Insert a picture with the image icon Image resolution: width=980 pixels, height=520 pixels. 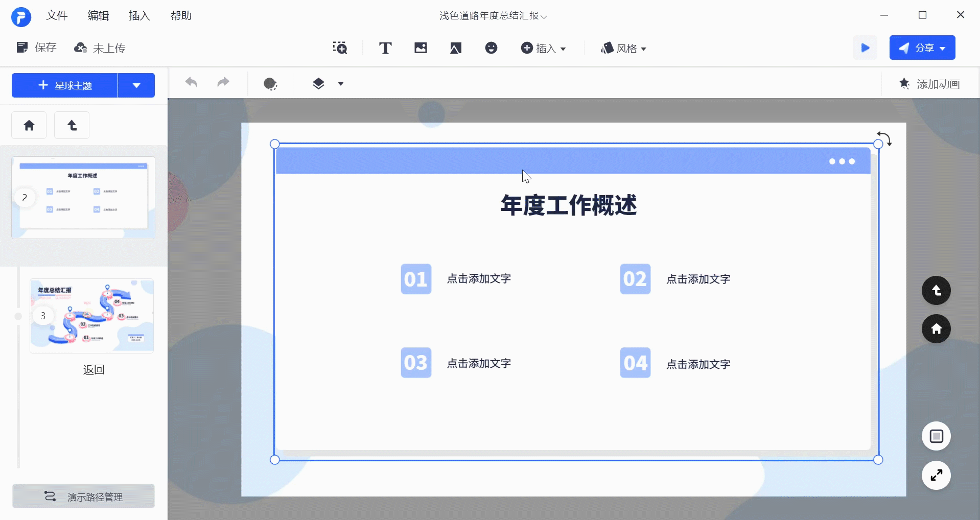pos(421,48)
